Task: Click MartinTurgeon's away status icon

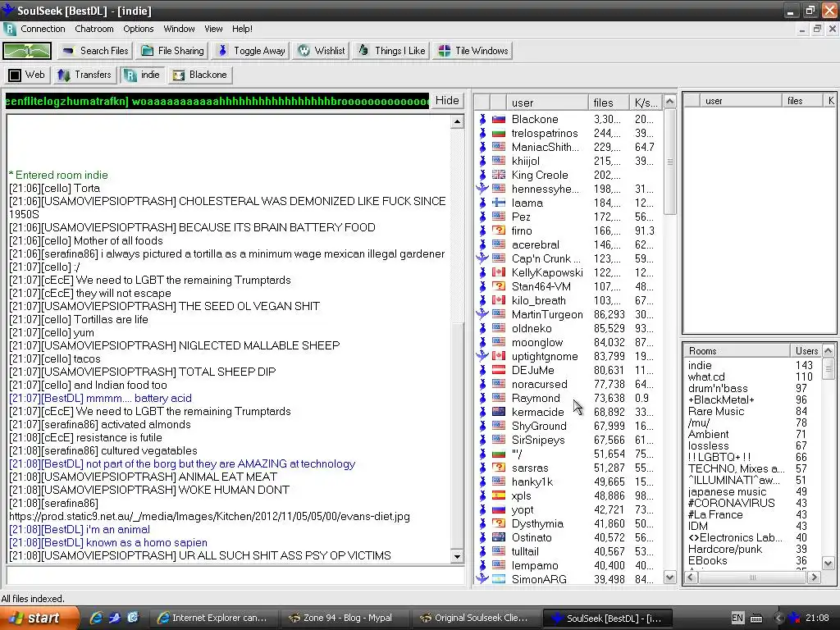Action: 482,314
